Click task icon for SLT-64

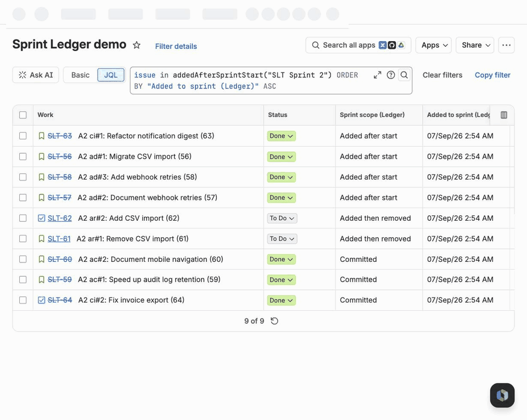[x=41, y=300]
